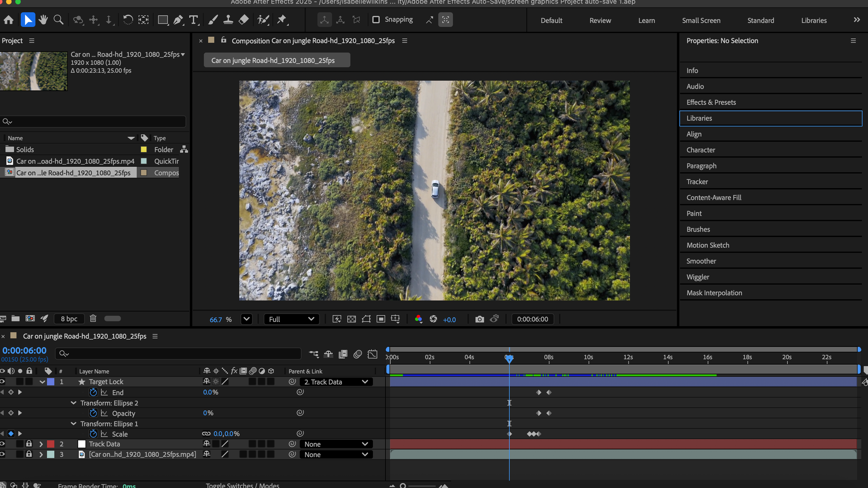Select the Zoom magnifier tool
Viewport: 868px width, 488px height.
58,20
